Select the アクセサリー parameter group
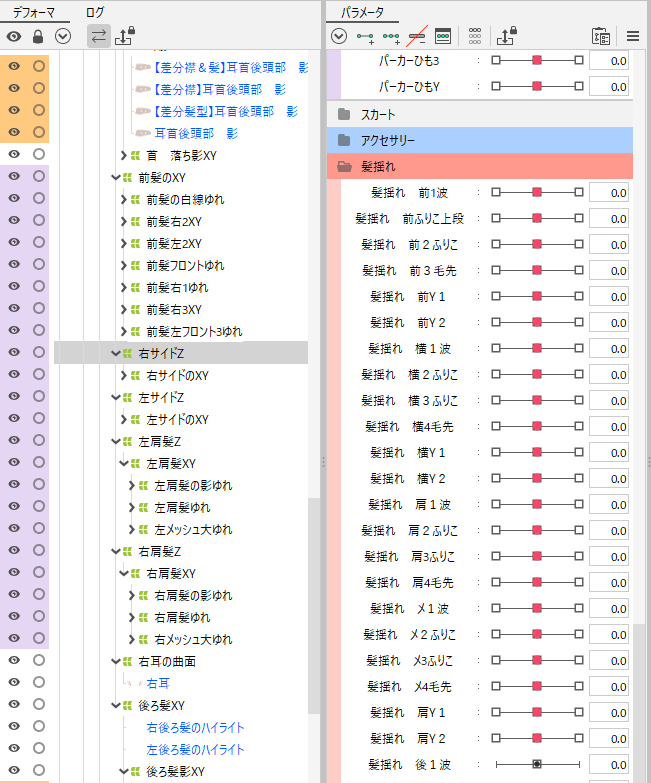Screen dimensions: 651x783 (480, 140)
